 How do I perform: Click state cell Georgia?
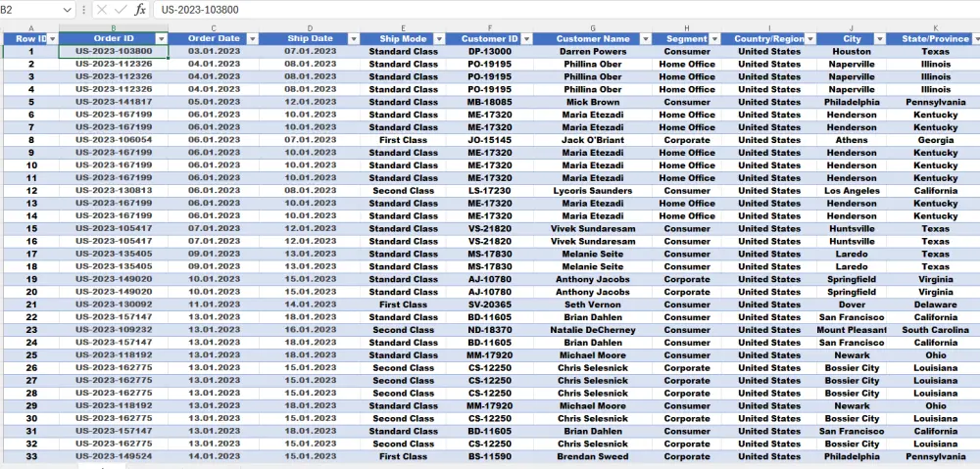click(935, 140)
